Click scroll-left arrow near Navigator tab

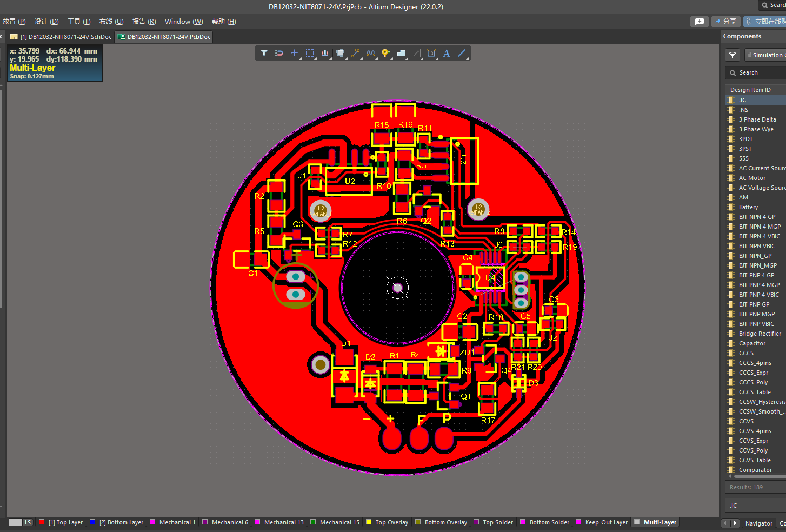726,523
